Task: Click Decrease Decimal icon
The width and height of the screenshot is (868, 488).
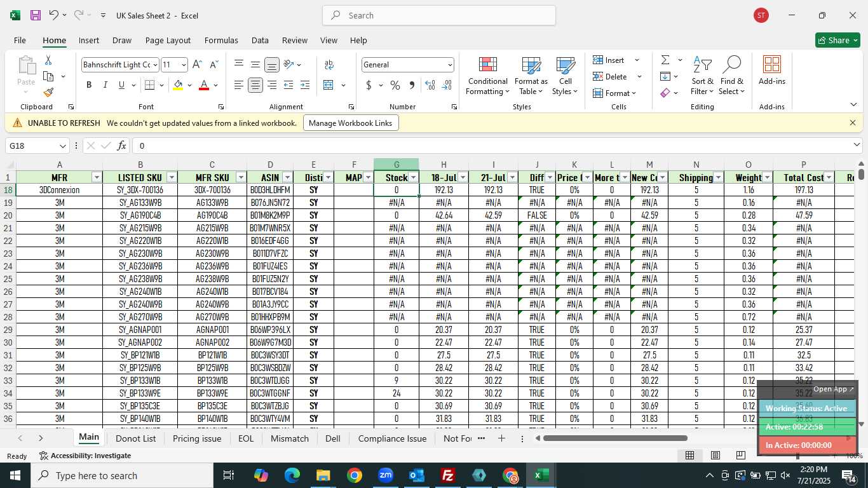Action: click(447, 85)
